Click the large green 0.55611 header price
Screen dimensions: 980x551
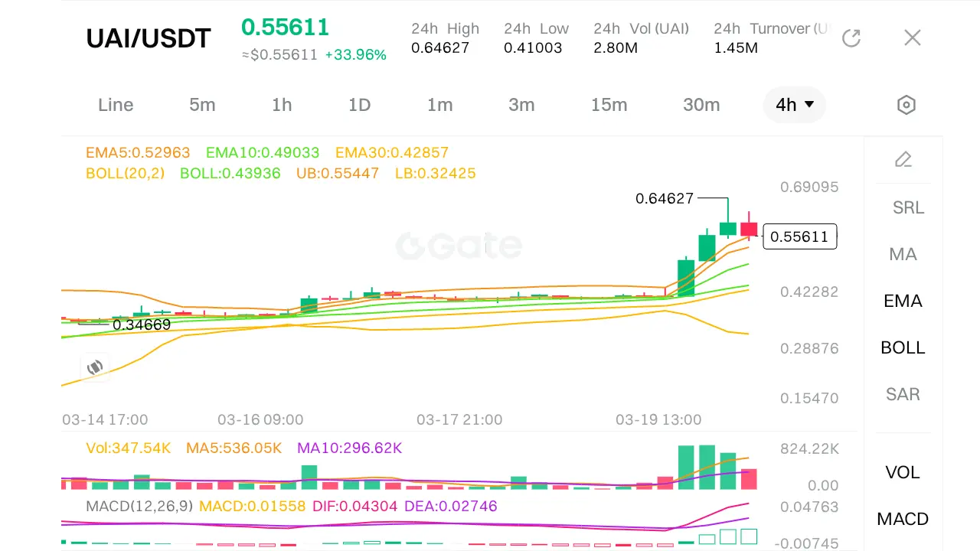tap(285, 28)
